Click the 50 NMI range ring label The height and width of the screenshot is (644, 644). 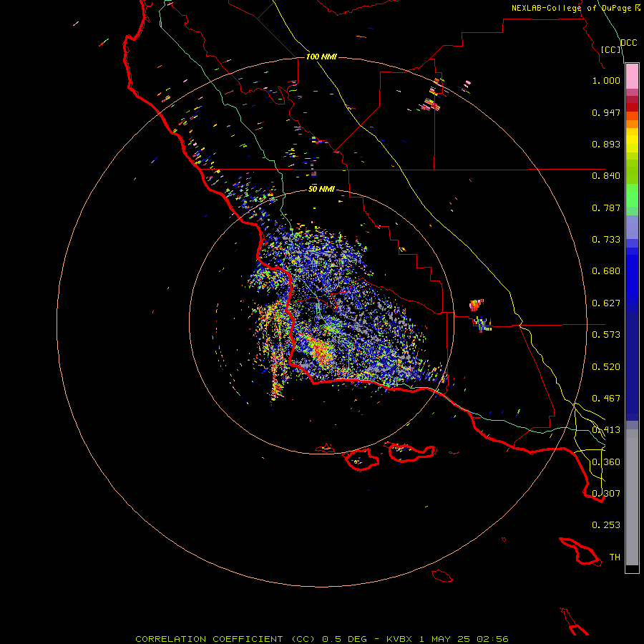coord(321,190)
